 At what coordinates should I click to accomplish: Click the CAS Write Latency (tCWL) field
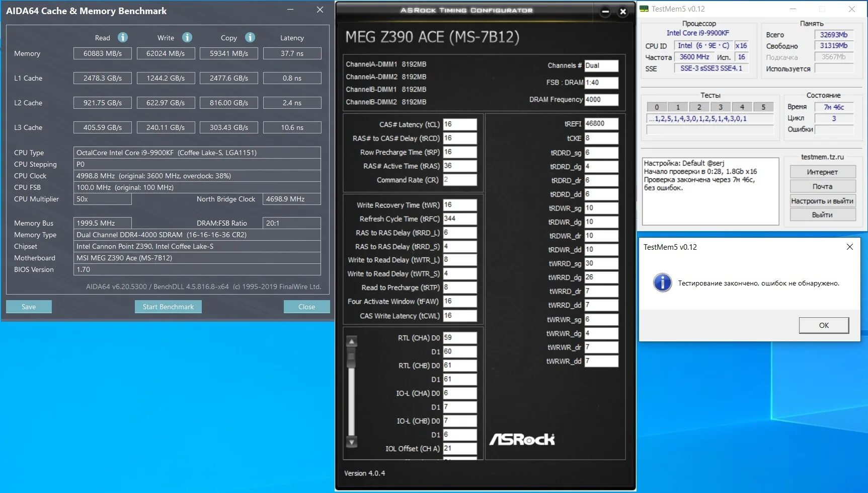(x=460, y=316)
